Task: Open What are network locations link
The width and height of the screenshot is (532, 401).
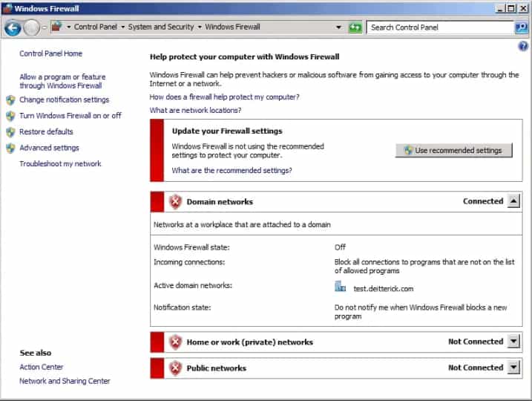Action: coord(195,111)
